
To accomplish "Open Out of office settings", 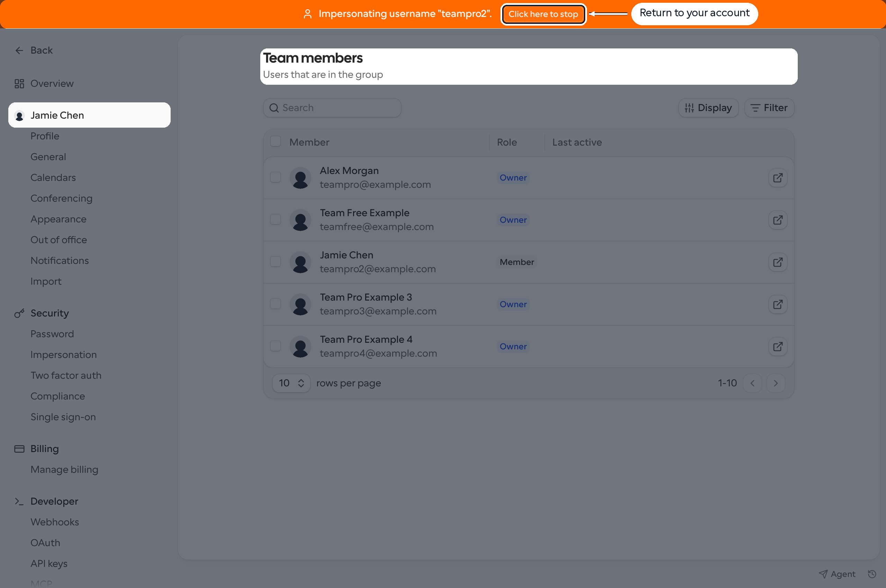I will pyautogui.click(x=58, y=240).
